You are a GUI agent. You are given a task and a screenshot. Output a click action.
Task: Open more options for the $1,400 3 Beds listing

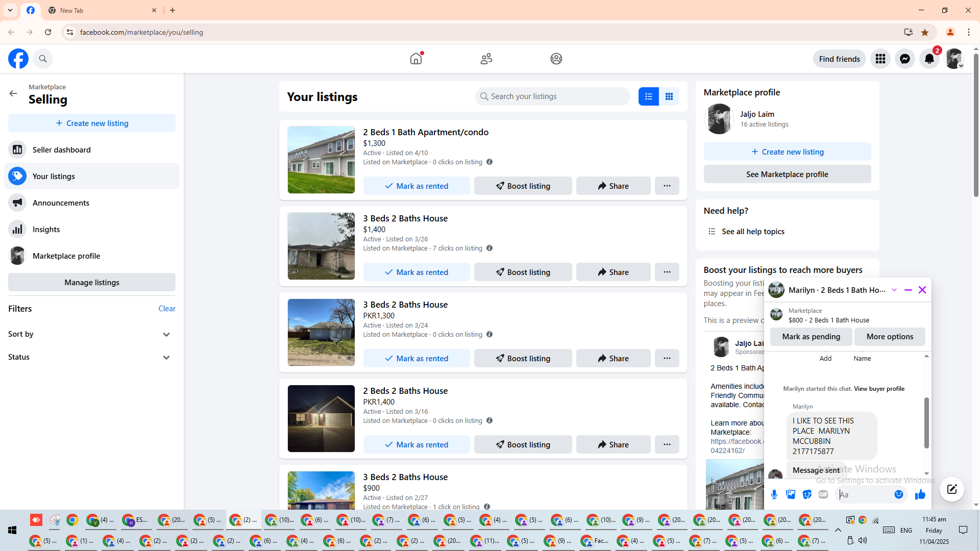(667, 272)
